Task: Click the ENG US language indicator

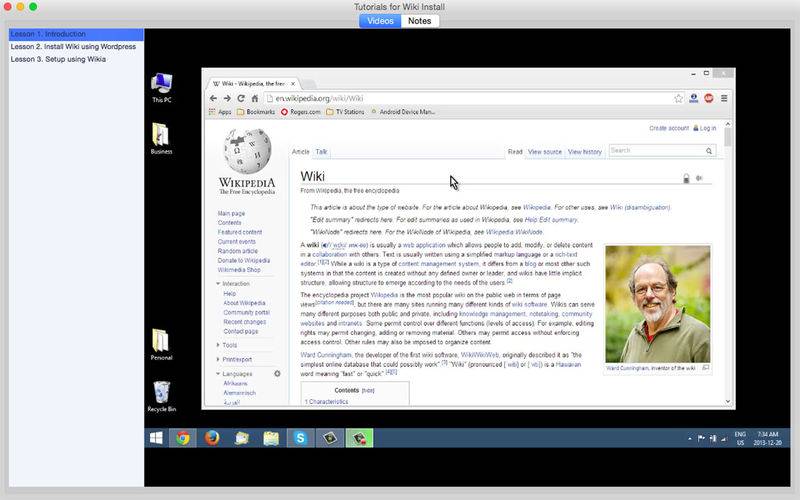Action: point(740,438)
